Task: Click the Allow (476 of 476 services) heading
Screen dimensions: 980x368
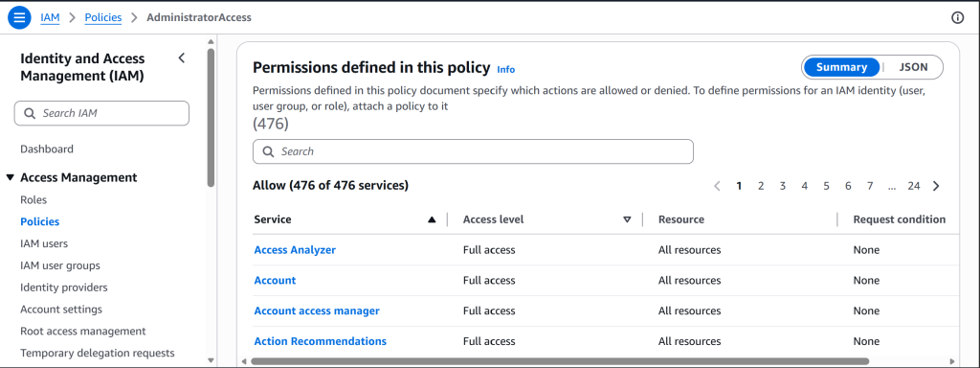Action: point(330,185)
